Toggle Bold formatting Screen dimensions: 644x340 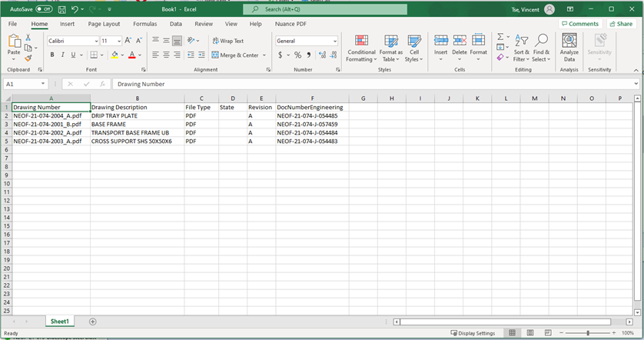coord(52,55)
